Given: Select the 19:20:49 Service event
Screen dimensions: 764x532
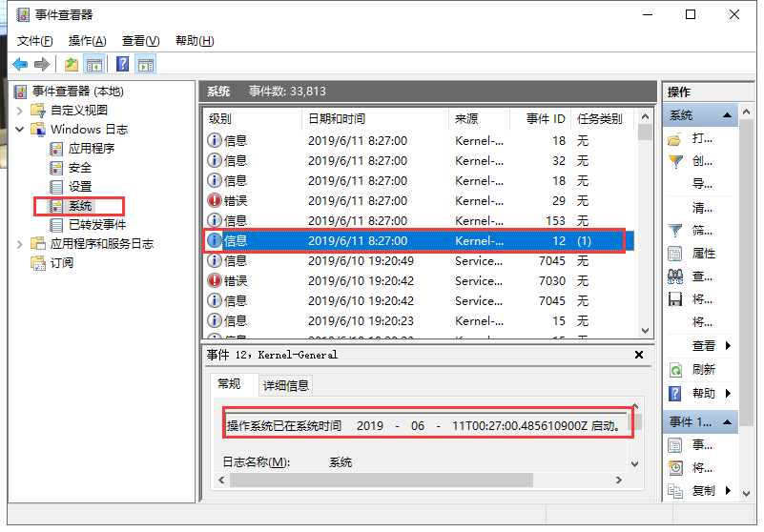Looking at the screenshot, I should (x=420, y=261).
